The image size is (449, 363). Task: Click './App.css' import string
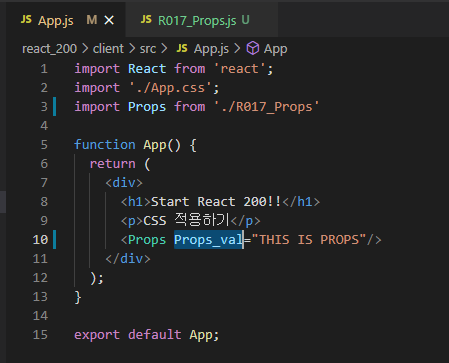(x=170, y=88)
